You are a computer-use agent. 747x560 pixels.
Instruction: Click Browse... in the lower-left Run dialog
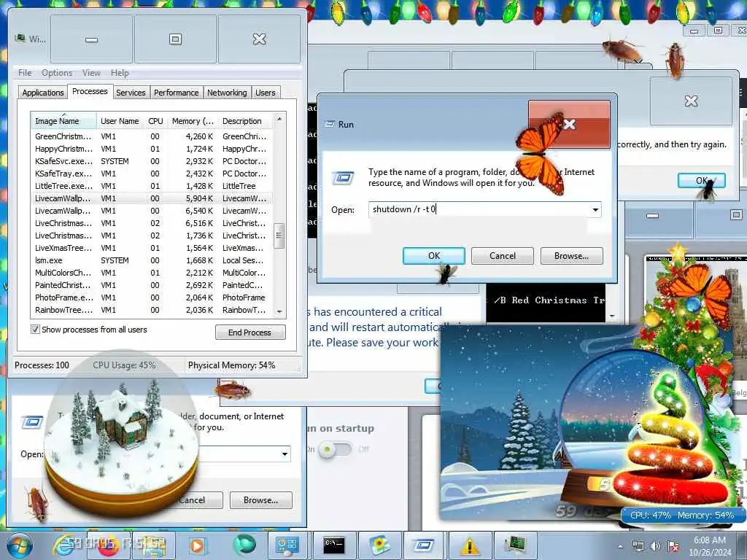click(260, 500)
